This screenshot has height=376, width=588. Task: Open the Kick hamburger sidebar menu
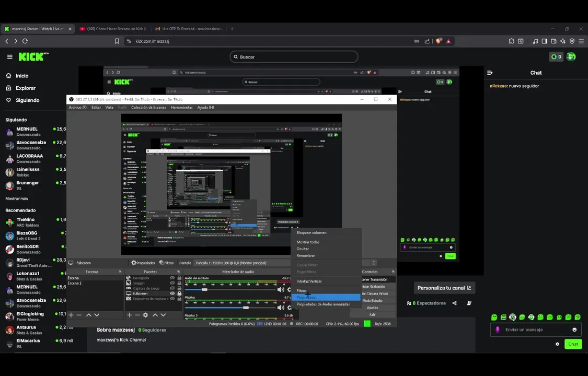coord(10,57)
